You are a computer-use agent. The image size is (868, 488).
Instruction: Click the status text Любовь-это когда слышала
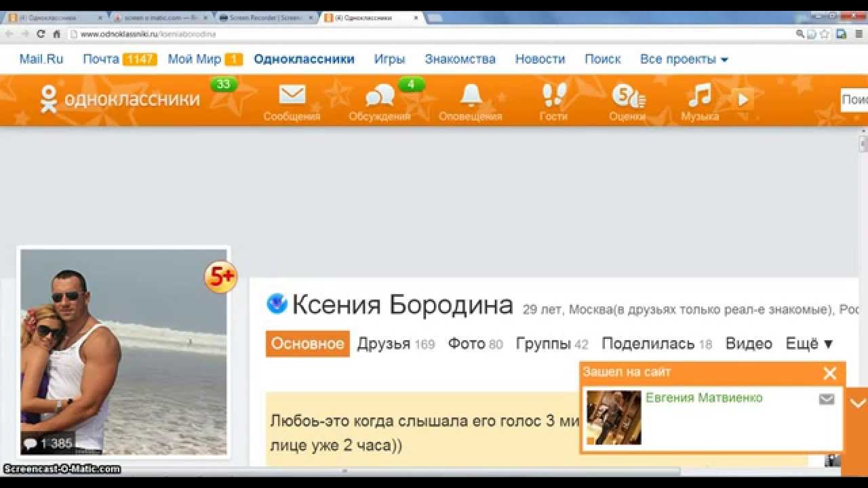click(425, 432)
